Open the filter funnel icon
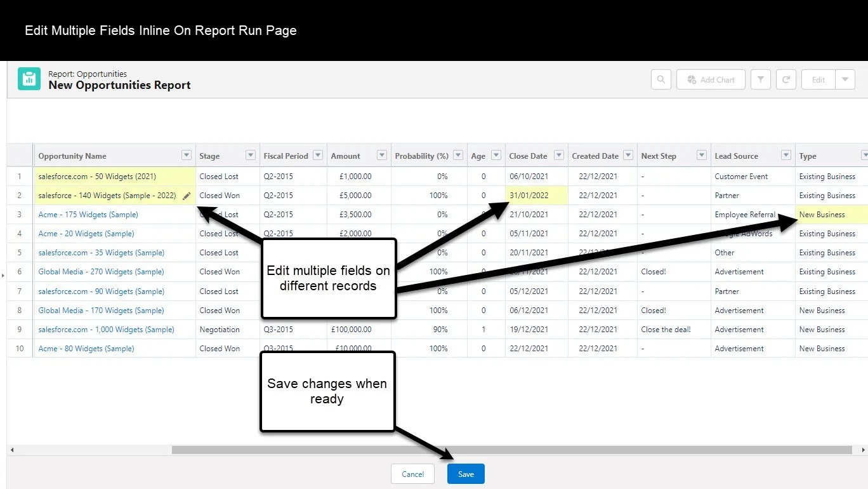Screen dimensions: 868x489 (x=760, y=79)
